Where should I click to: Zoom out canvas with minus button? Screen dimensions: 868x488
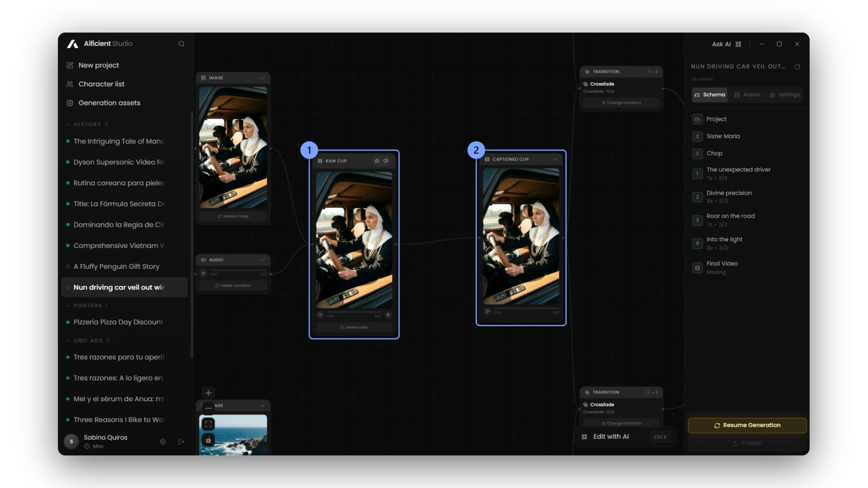pyautogui.click(x=208, y=408)
